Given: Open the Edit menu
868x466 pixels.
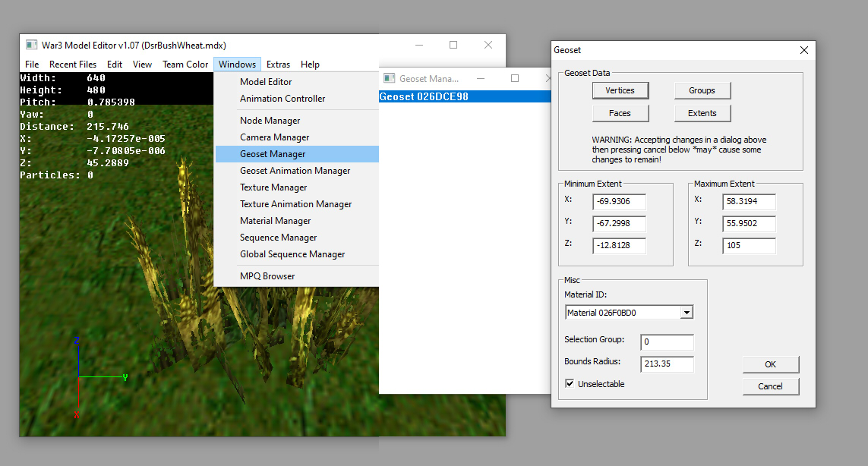Looking at the screenshot, I should [x=115, y=65].
